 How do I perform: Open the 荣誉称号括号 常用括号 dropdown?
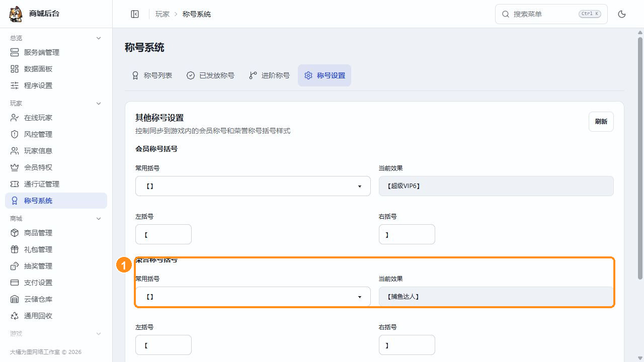253,297
